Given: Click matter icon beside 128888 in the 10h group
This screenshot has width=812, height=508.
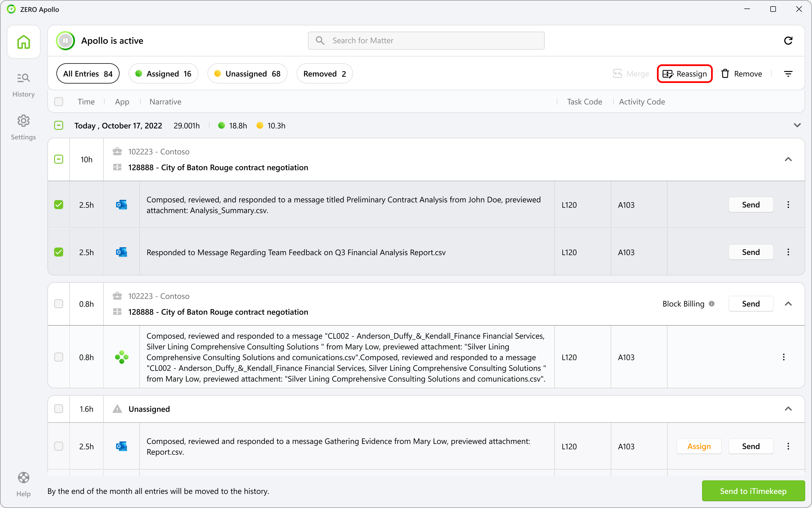Looking at the screenshot, I should pos(117,167).
